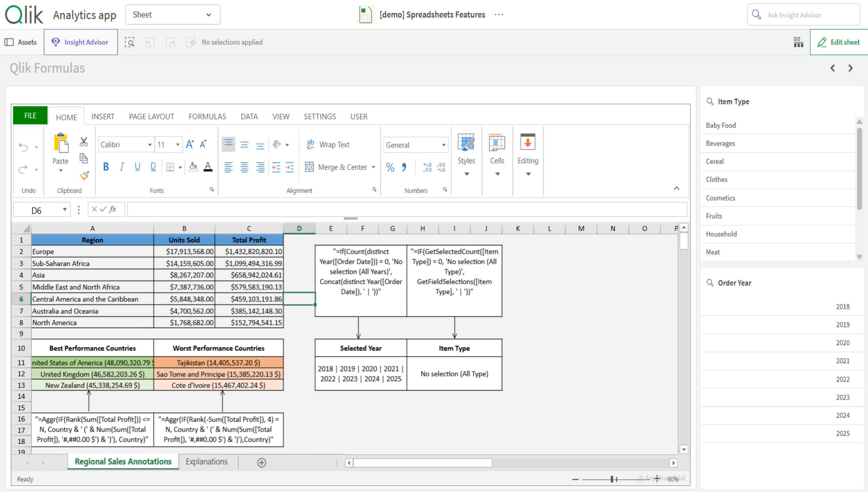868x492 pixels.
Task: Click the Cut scissors icon
Action: click(84, 142)
